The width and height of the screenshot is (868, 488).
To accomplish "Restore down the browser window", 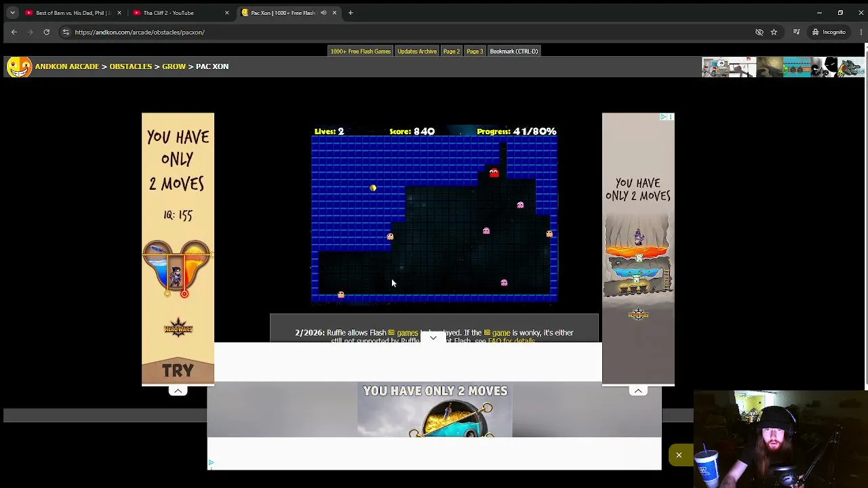I will click(840, 13).
